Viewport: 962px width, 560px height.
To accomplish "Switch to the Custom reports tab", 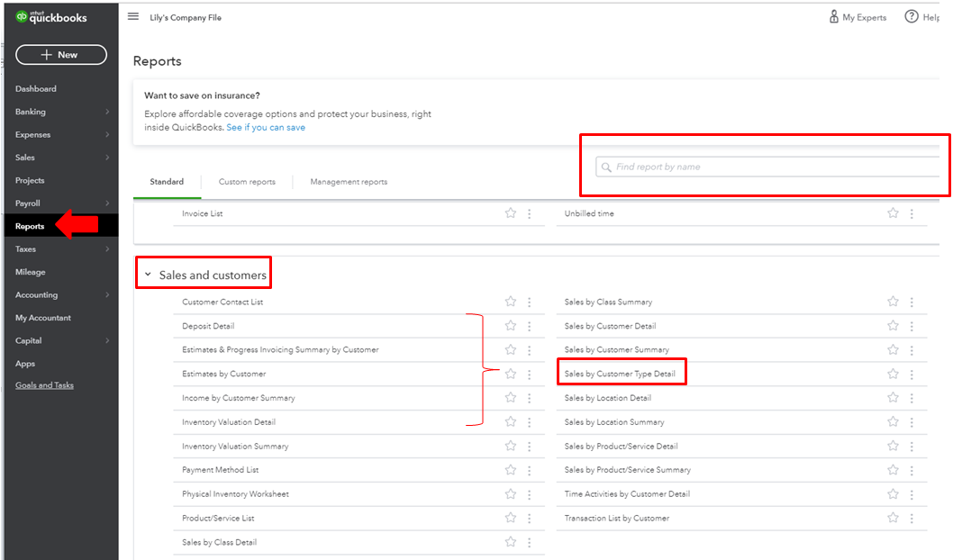I will click(246, 181).
